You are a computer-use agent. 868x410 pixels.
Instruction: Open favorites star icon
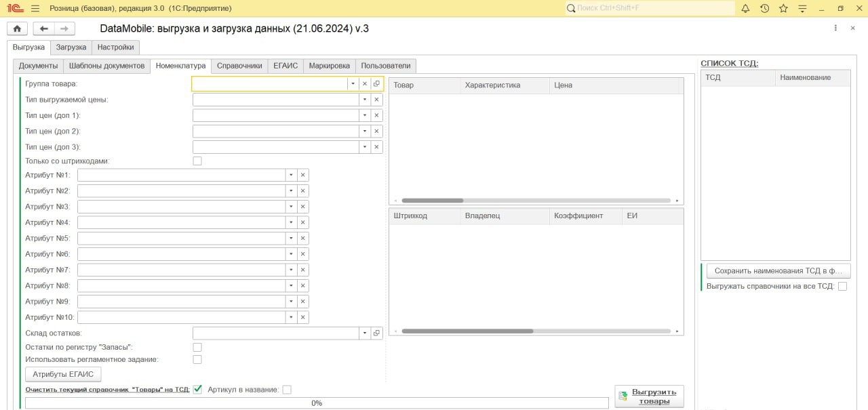[x=783, y=8]
